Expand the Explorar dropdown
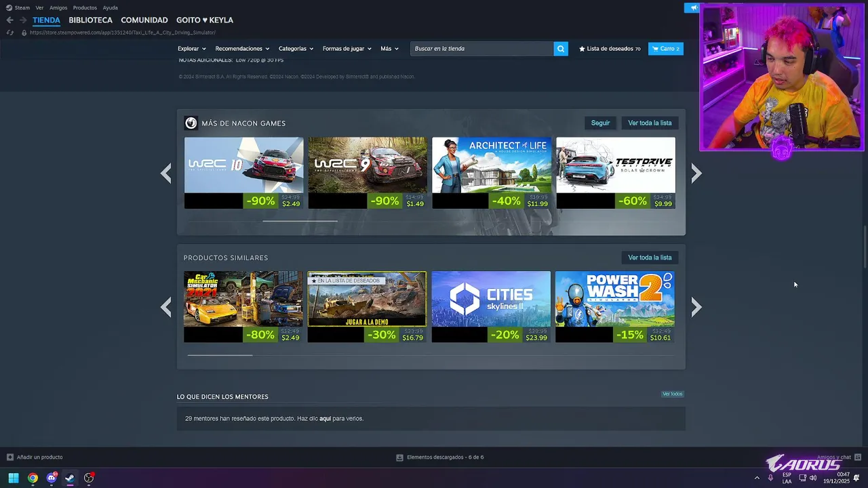This screenshot has height=488, width=868. click(191, 49)
